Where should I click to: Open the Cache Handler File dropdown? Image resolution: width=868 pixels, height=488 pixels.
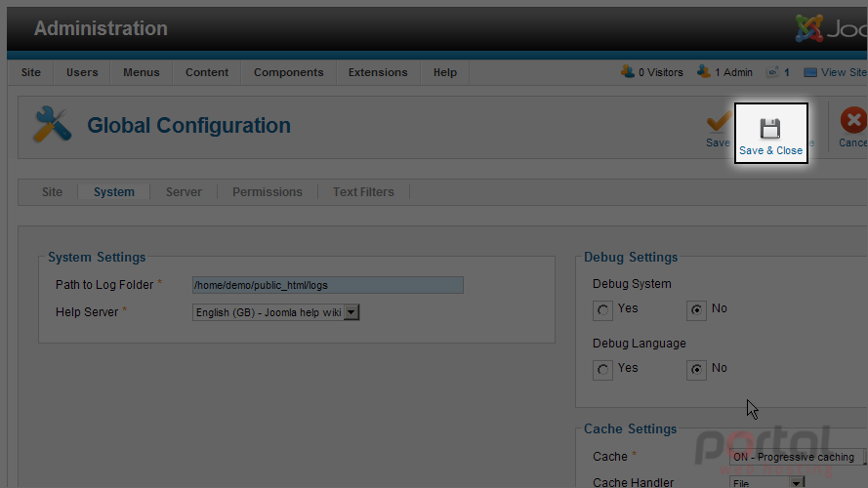click(x=766, y=482)
